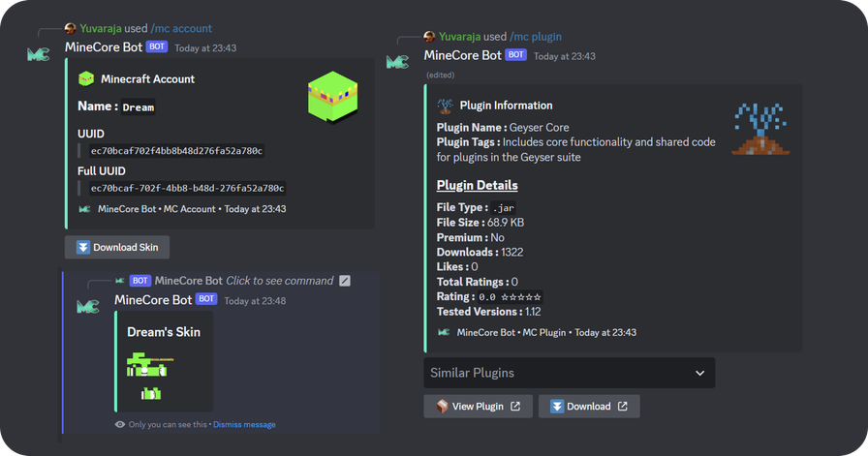Click the Full UUID code block
The width and height of the screenshot is (868, 456).
click(187, 188)
